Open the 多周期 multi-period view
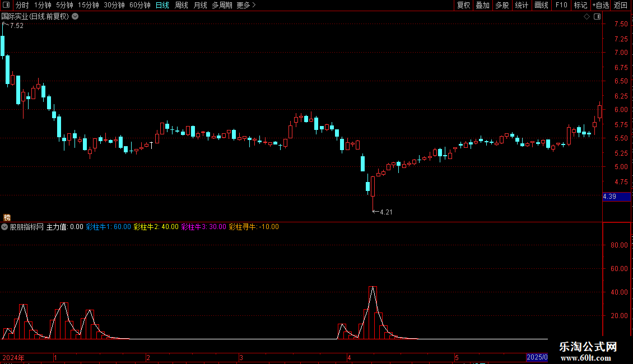The width and height of the screenshot is (633, 364). tap(222, 5)
